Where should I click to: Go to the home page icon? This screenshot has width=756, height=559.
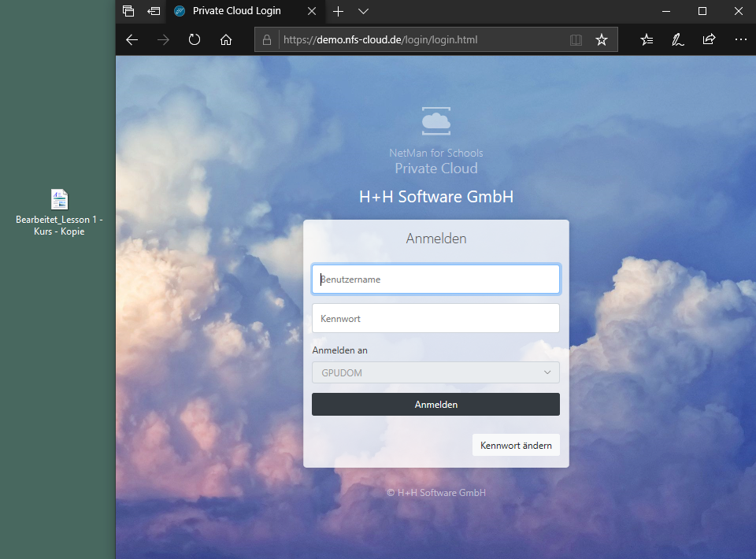click(x=226, y=39)
